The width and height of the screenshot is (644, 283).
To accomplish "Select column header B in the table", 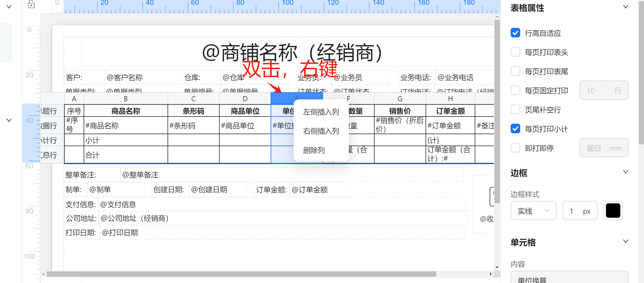I will (126, 99).
